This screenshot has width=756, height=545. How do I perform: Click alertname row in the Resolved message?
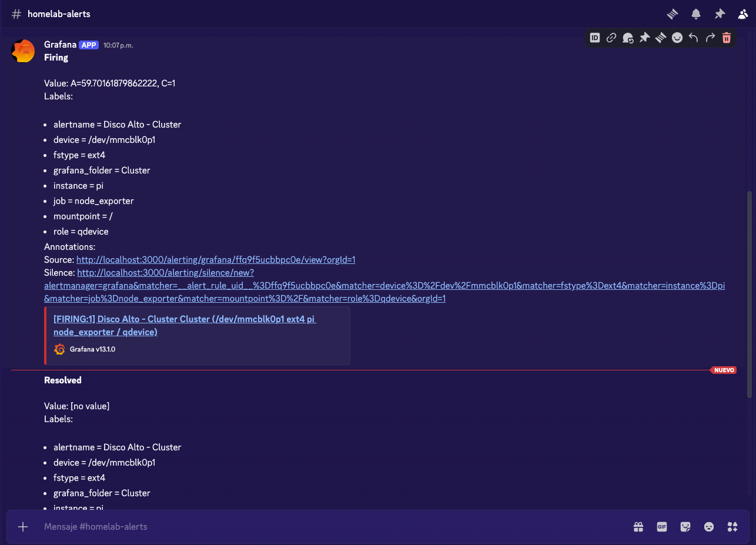[x=117, y=447]
